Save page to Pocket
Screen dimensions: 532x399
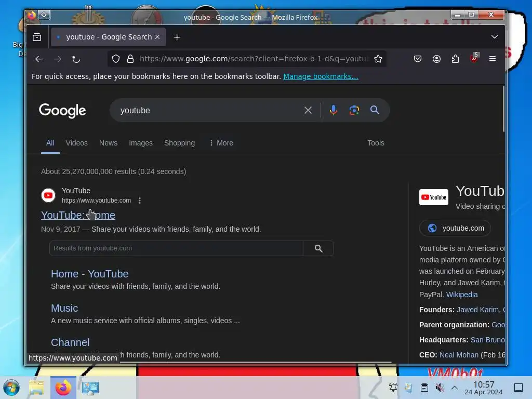418,59
